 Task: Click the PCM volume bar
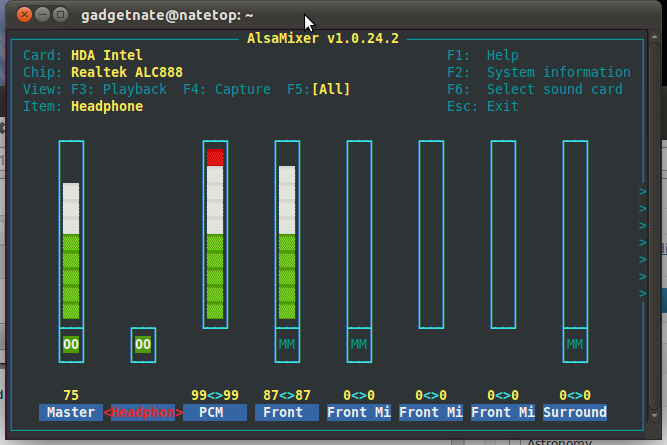(215, 234)
